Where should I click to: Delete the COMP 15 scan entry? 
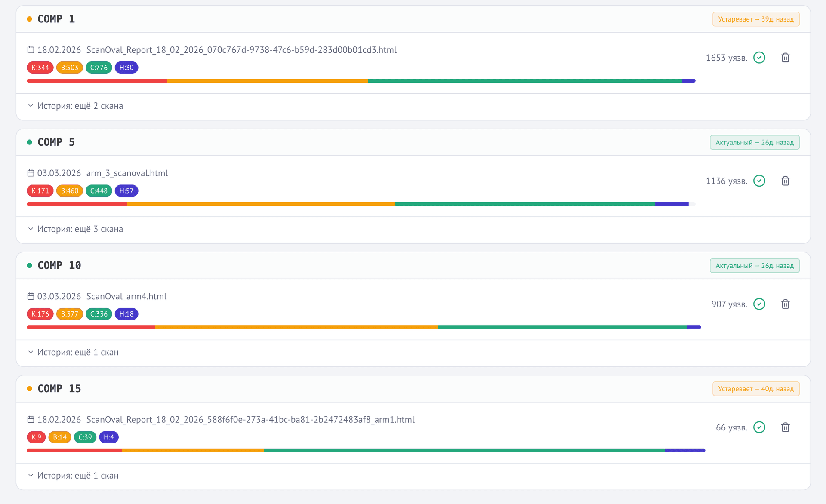click(x=785, y=427)
